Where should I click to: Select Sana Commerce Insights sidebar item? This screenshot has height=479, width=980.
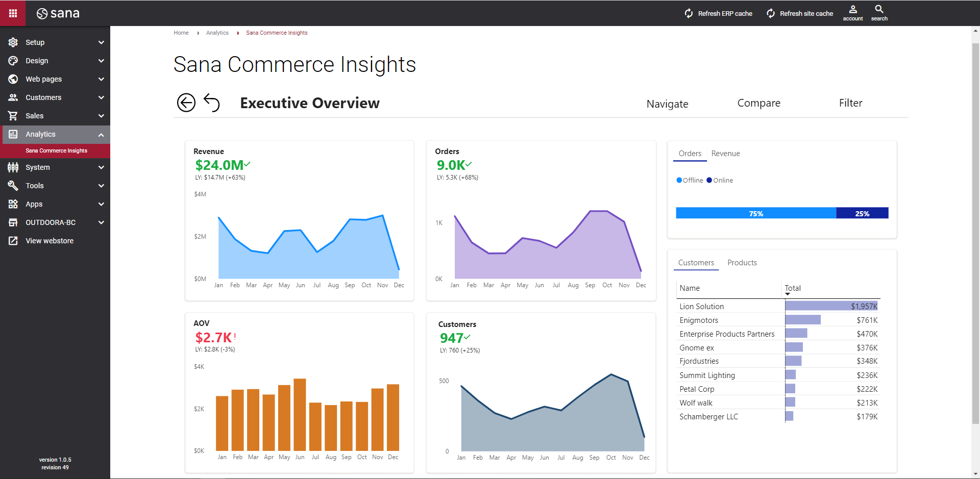tap(55, 150)
